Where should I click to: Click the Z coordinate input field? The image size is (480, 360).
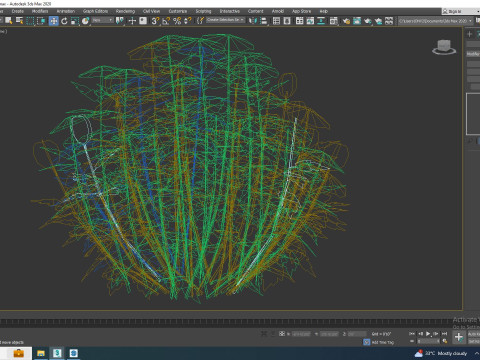point(357,334)
